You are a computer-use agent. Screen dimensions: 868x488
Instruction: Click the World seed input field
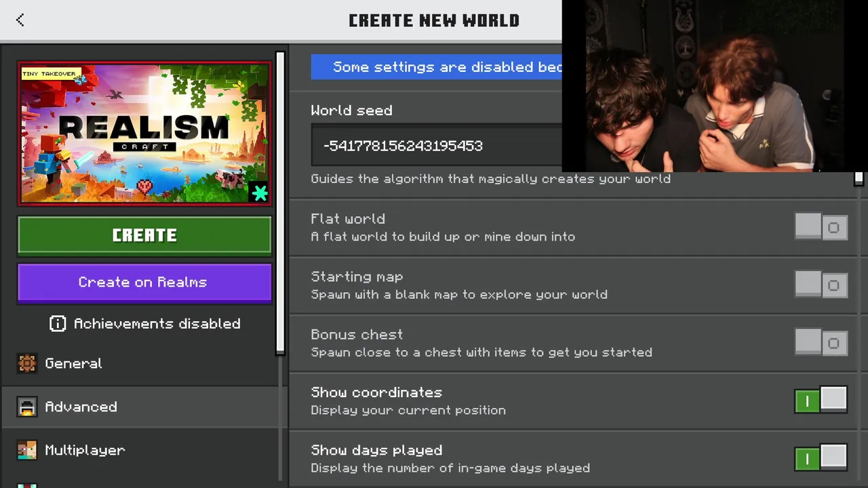tap(437, 145)
